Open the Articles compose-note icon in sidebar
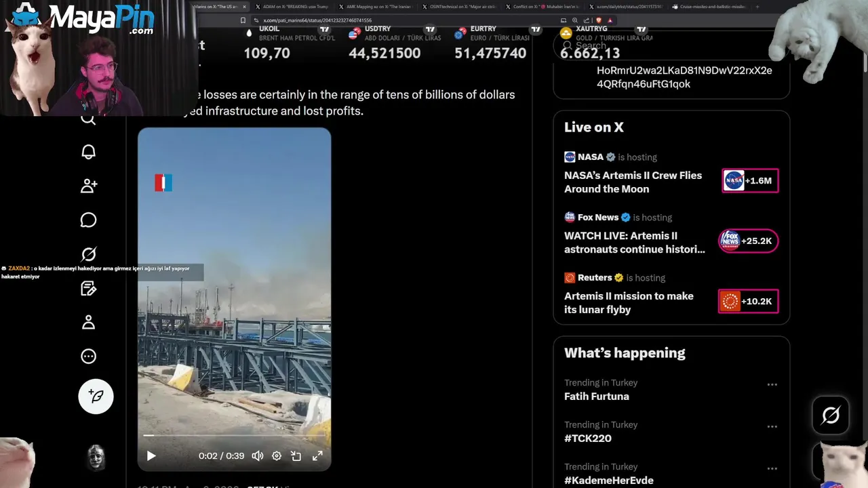 [89, 289]
